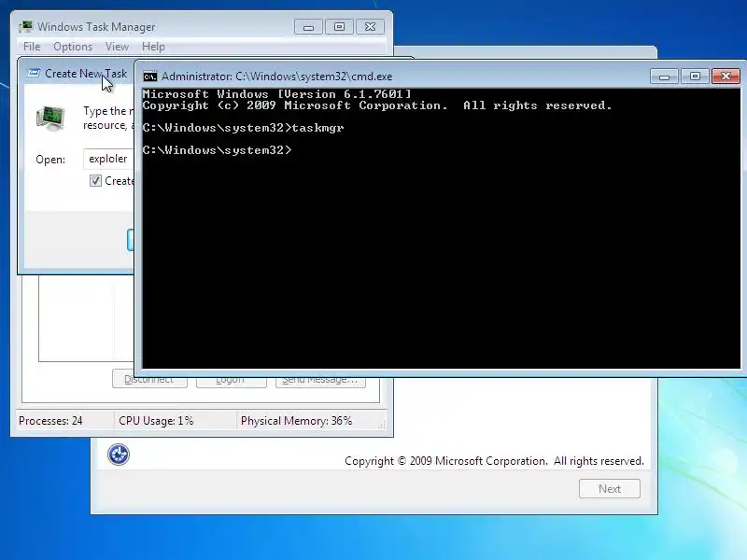Open the Options menu in Task Manager

pos(73,47)
